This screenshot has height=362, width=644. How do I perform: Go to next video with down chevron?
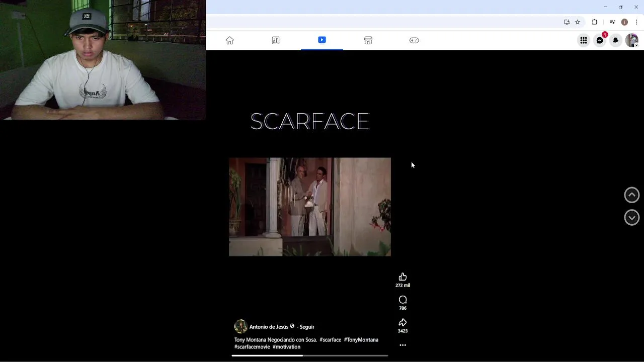coord(632,217)
